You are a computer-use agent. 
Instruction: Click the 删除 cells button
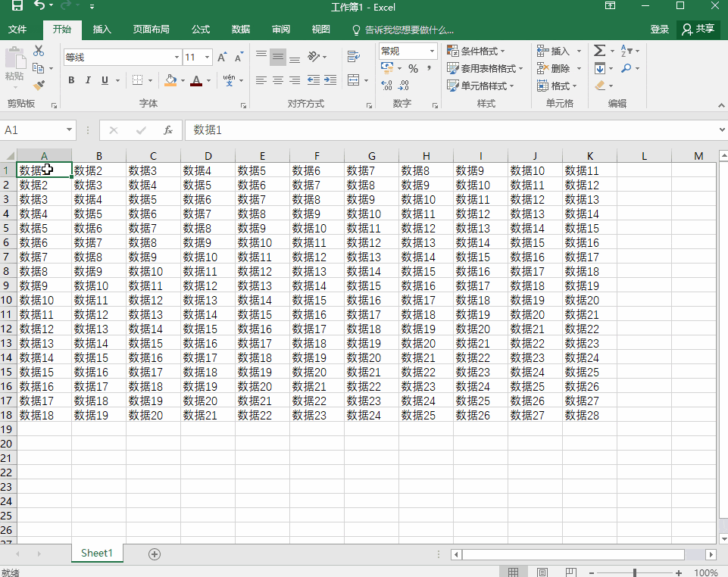pyautogui.click(x=560, y=69)
